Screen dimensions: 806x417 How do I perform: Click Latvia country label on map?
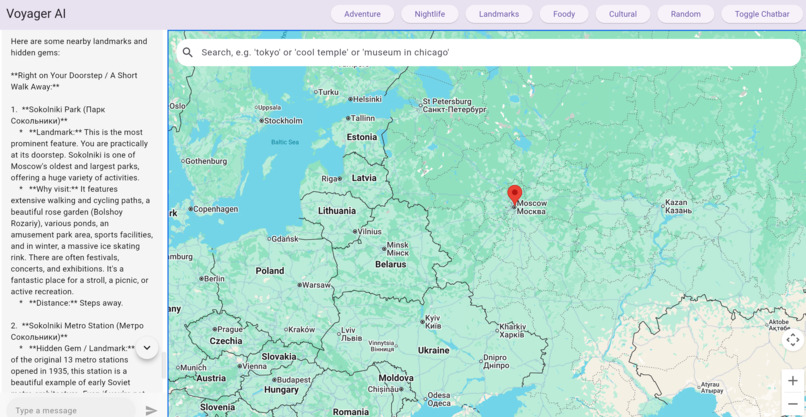pos(364,178)
